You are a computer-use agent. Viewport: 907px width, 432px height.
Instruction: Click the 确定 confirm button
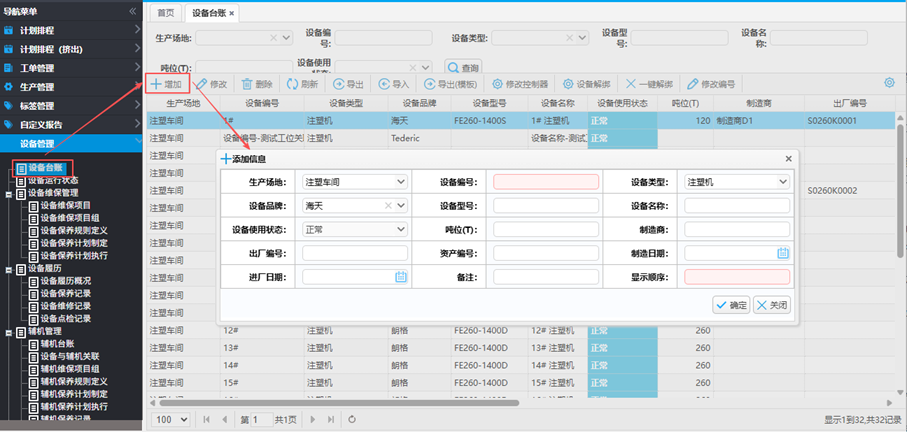[x=730, y=305]
